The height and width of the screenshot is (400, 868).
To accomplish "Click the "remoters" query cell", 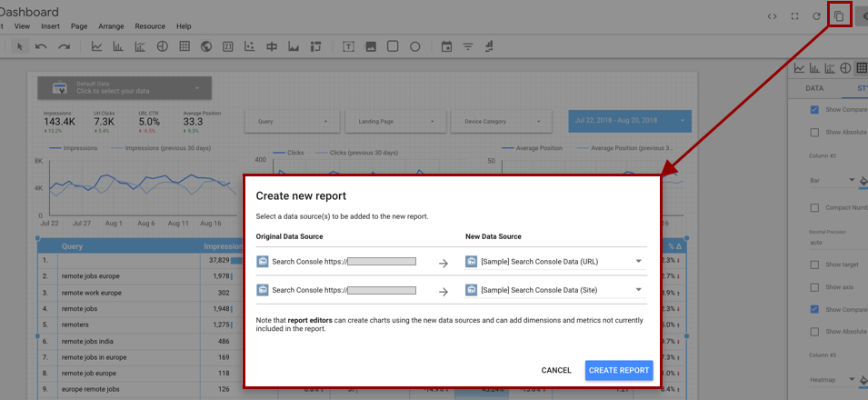I will tap(75, 325).
